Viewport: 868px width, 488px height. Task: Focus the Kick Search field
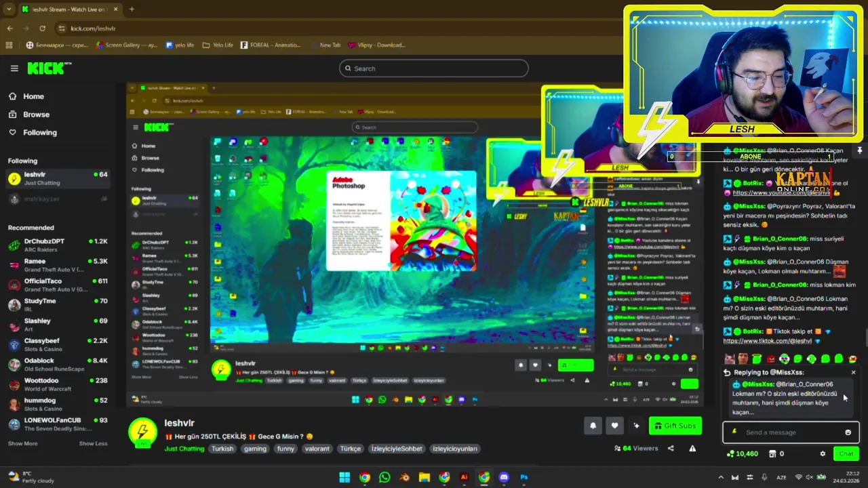coord(434,68)
